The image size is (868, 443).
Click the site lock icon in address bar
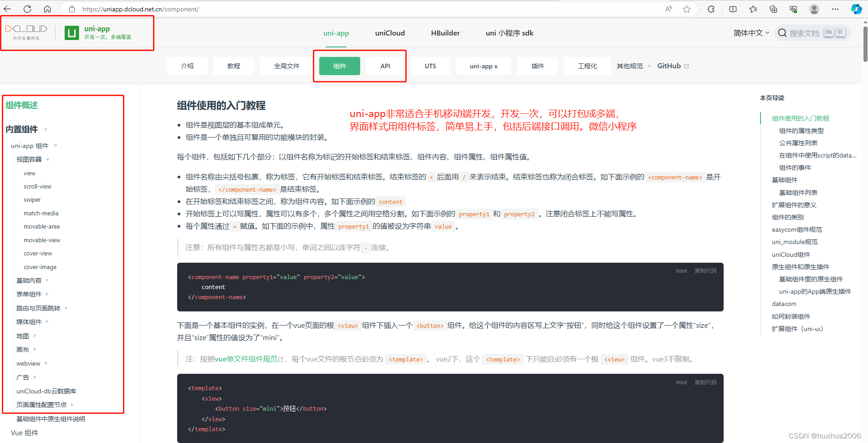pyautogui.click(x=72, y=9)
